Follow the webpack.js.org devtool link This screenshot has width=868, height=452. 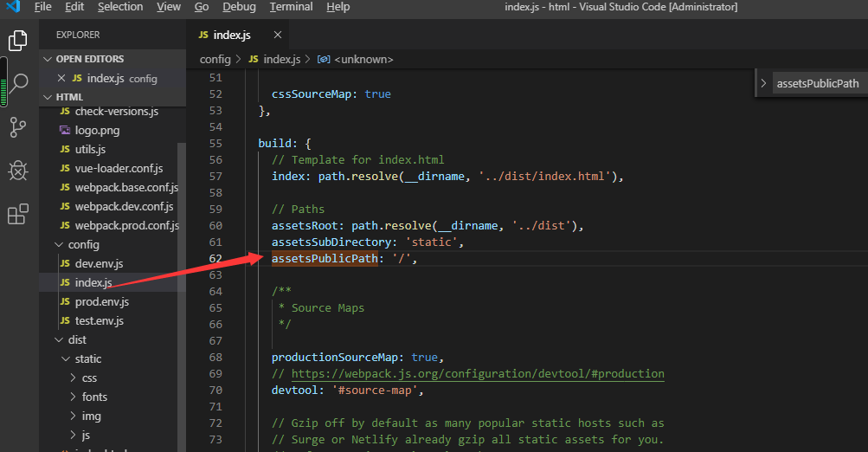pyautogui.click(x=478, y=374)
